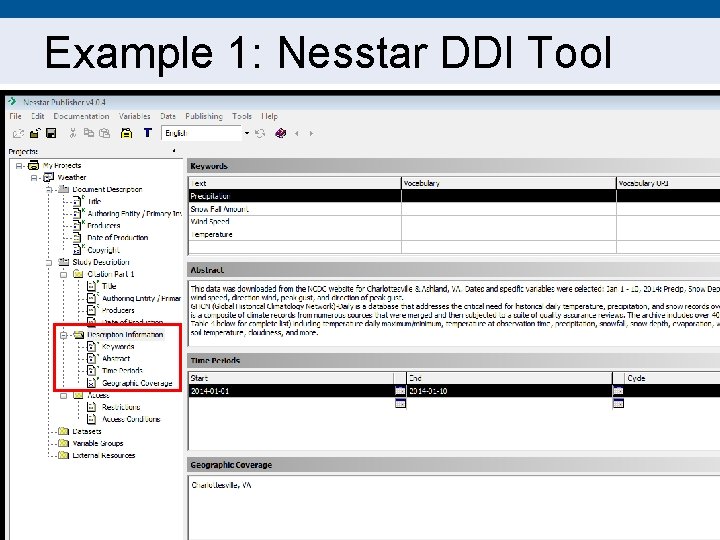
Task: Click the Vocabulary column header
Action: pyautogui.click(x=509, y=183)
